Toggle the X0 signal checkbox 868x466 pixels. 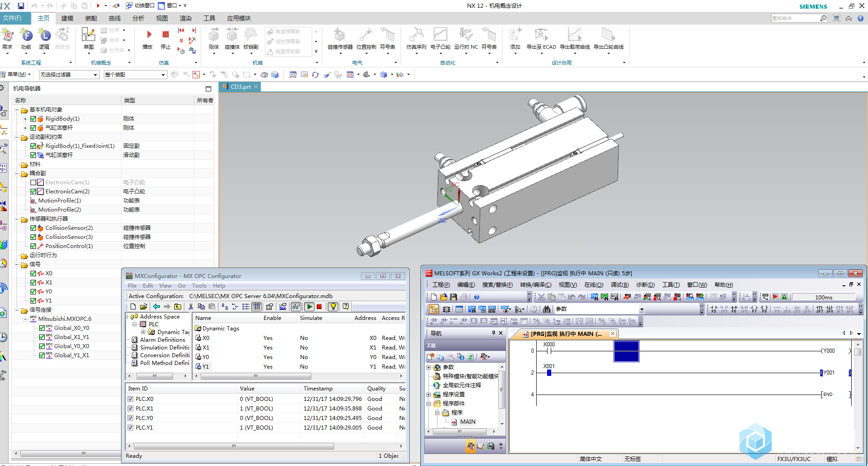click(33, 274)
